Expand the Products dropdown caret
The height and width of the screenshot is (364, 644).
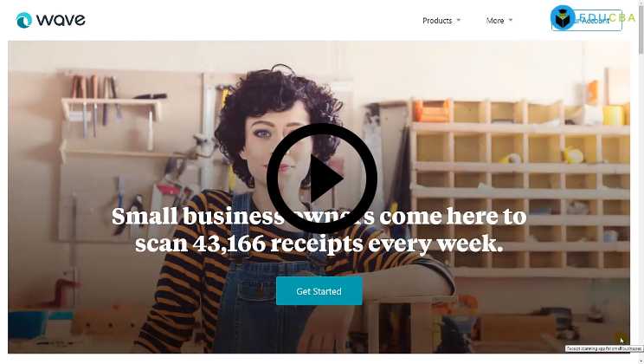coord(459,20)
